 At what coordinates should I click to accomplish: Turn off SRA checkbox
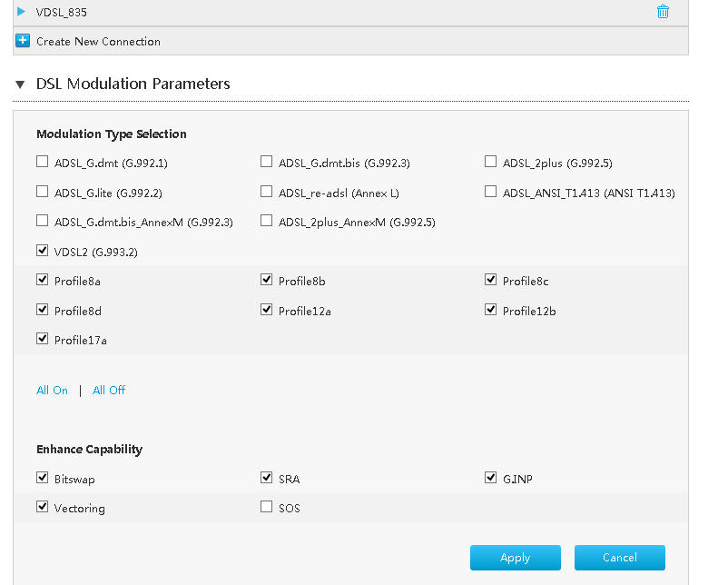click(x=266, y=478)
